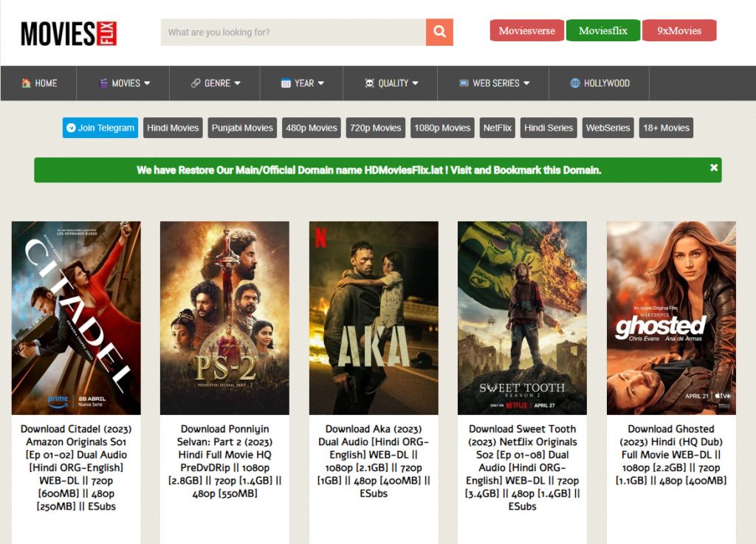Click the green HDMoviesFlix domain notice text
Image resolution: width=756 pixels, height=544 pixels.
tap(369, 170)
